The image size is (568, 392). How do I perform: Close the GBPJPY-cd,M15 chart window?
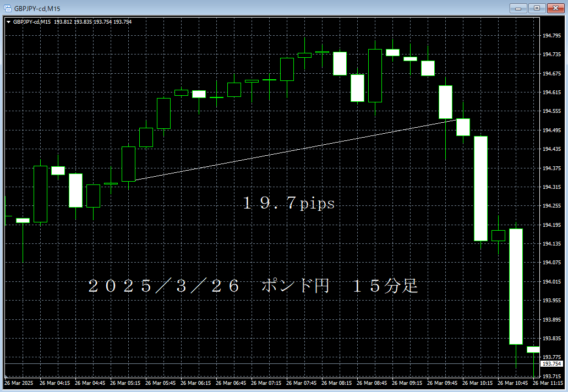tap(555, 8)
